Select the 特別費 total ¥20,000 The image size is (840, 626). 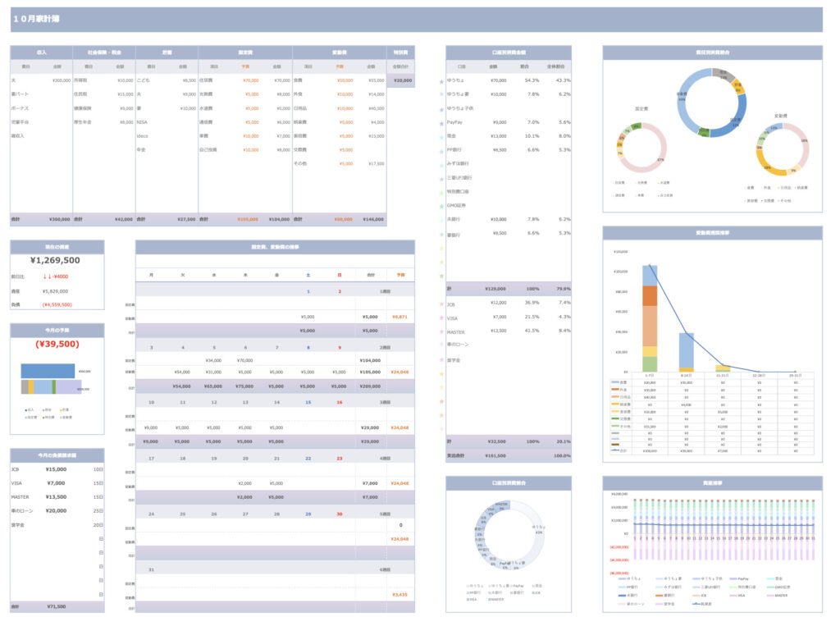tap(402, 80)
